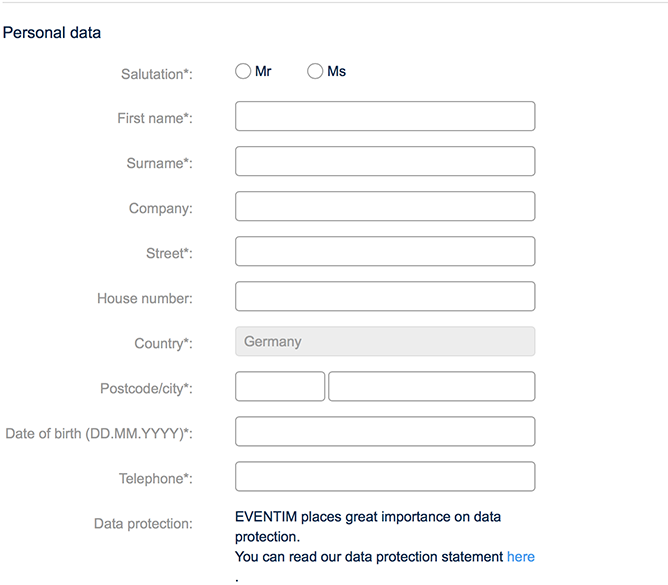Screen dimensions: 668x585
Task: Click the First name input field
Action: tap(385, 116)
